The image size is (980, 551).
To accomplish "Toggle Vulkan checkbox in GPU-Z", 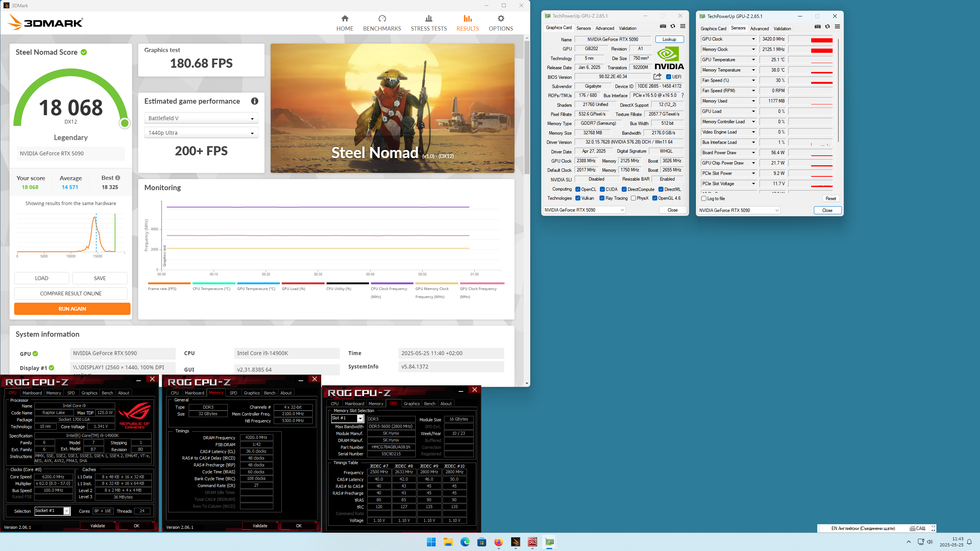I will (578, 198).
